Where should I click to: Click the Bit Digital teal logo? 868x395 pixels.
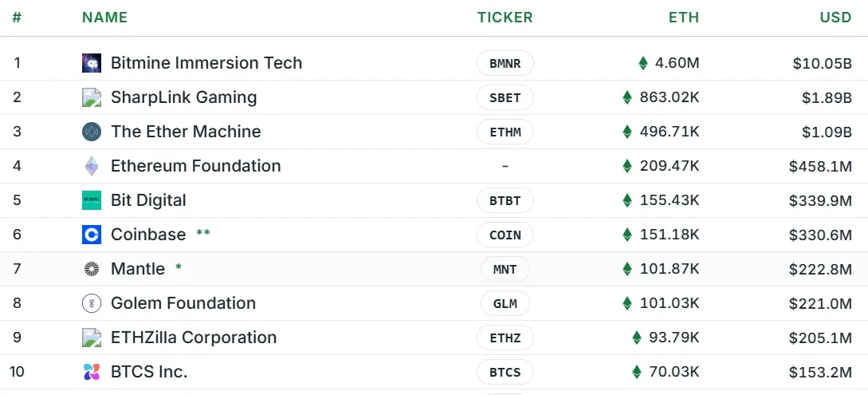click(92, 200)
